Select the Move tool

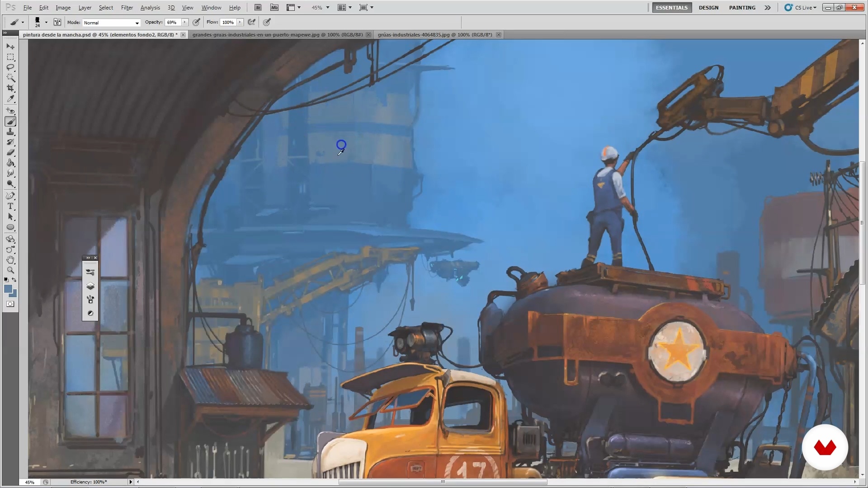click(x=10, y=47)
